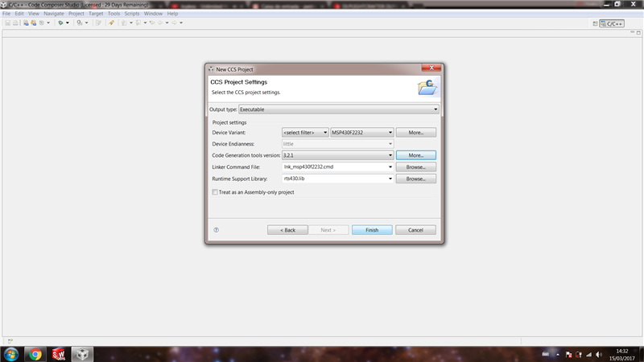644x362 pixels.
Task: Open Google Chrome from the taskbar
Action: pos(35,354)
